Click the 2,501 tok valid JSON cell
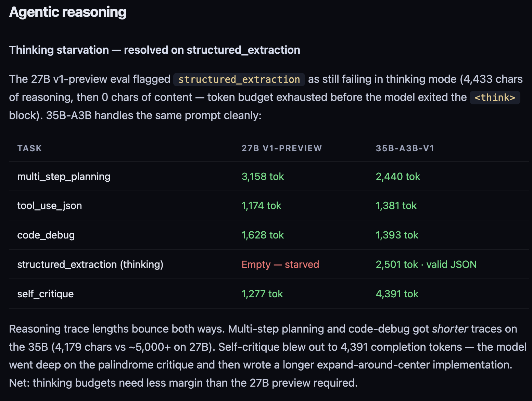Screen dimensions: 532x401 (426, 264)
